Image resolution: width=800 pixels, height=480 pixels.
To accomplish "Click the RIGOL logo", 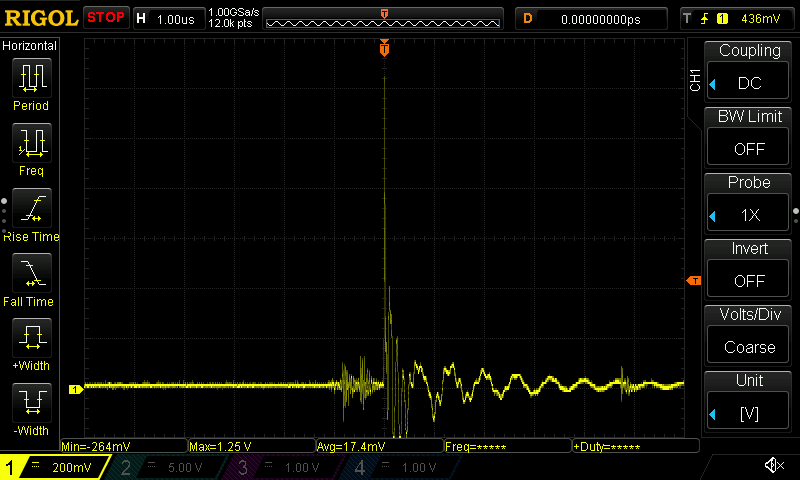I will tap(41, 18).
